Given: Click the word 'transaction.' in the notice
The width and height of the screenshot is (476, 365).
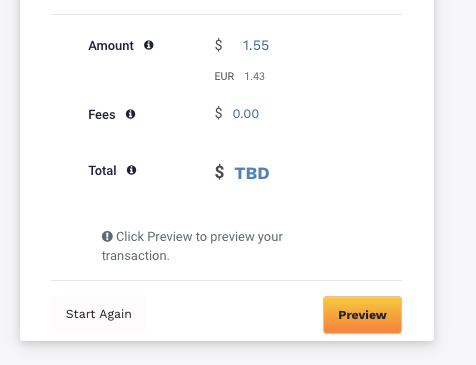Looking at the screenshot, I should (136, 256).
